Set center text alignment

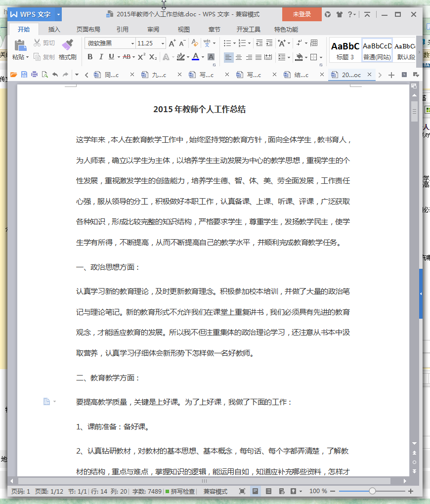tap(239, 57)
